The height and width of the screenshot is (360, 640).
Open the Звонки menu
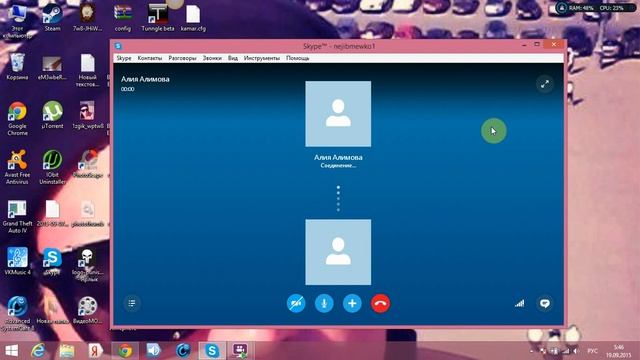212,58
